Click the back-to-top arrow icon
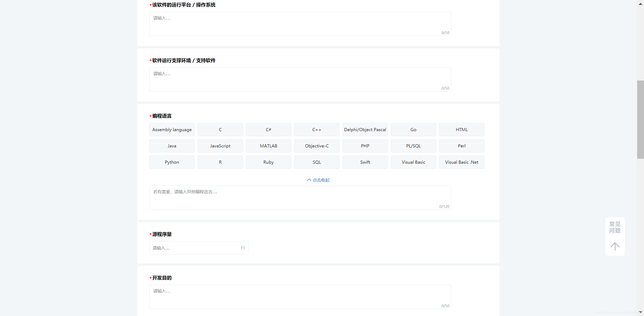Viewport: 644px width, 316px height. tap(615, 246)
